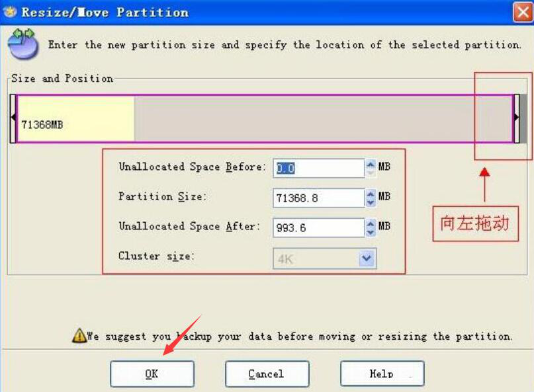Open Help from the dialog
The height and width of the screenshot is (392, 534).
pyautogui.click(x=382, y=373)
